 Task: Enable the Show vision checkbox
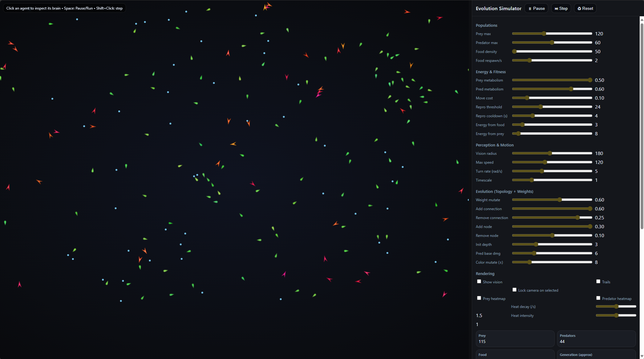[479, 281]
